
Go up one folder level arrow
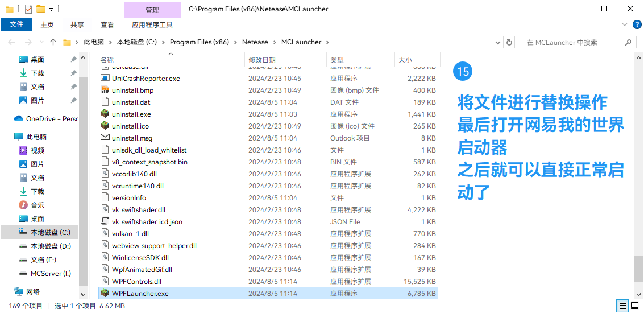(x=52, y=42)
